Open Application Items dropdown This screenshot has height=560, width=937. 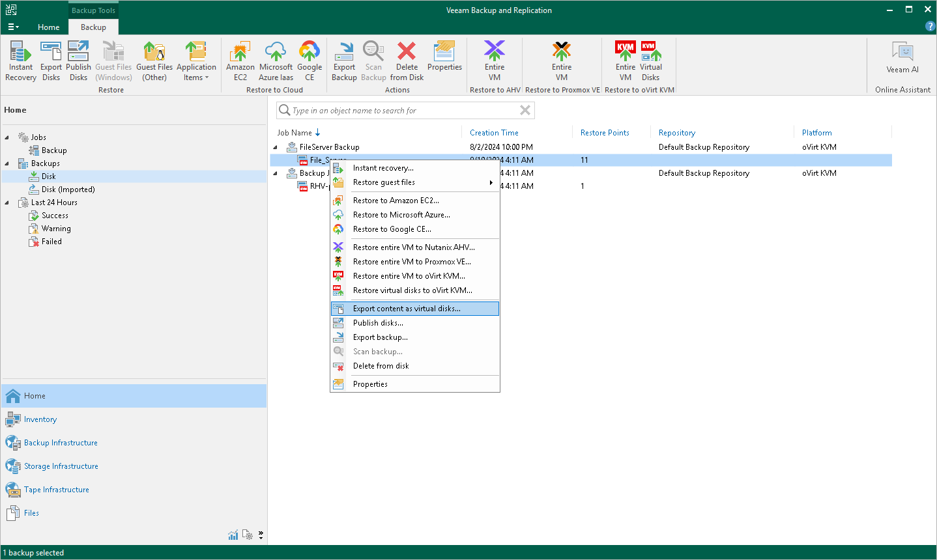pyautogui.click(x=196, y=61)
